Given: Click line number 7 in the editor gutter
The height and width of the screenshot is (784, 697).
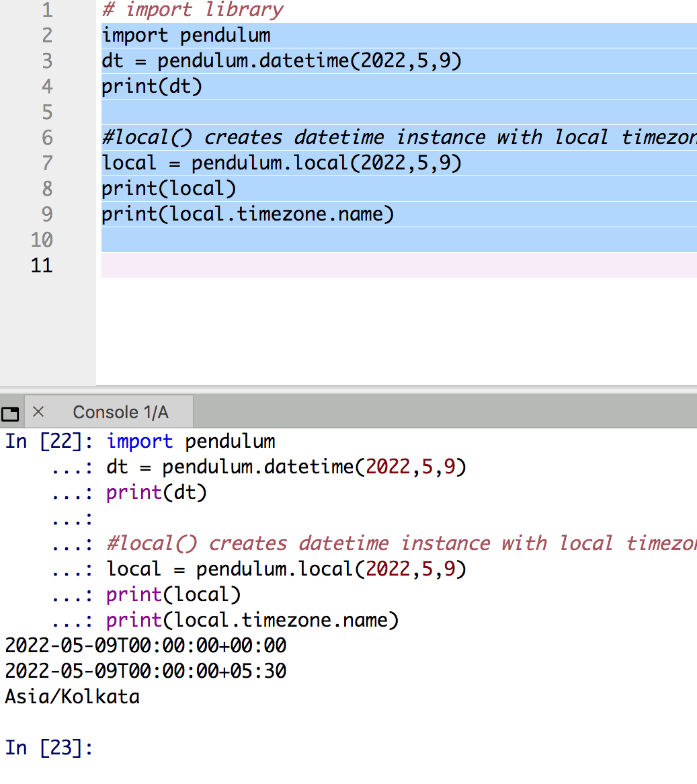Looking at the screenshot, I should 46,163.
